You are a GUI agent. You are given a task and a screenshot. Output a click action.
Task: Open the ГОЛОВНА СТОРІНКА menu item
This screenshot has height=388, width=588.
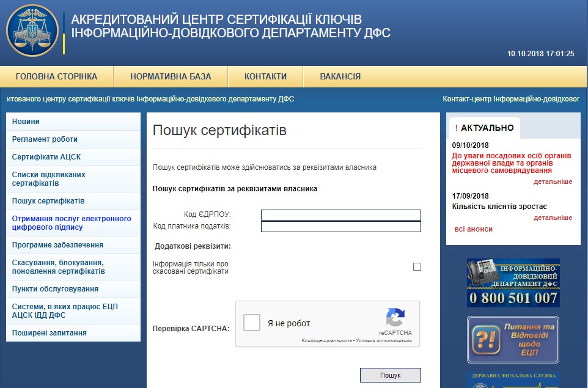[x=56, y=77]
